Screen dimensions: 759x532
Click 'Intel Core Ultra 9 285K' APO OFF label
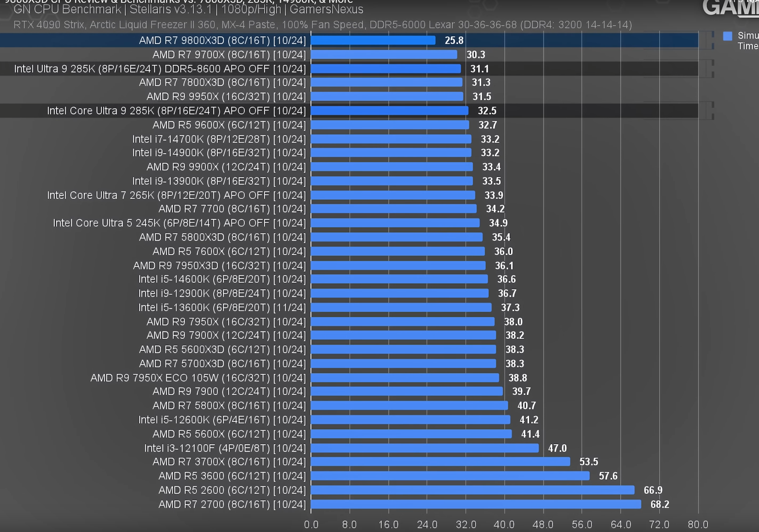pos(176,111)
